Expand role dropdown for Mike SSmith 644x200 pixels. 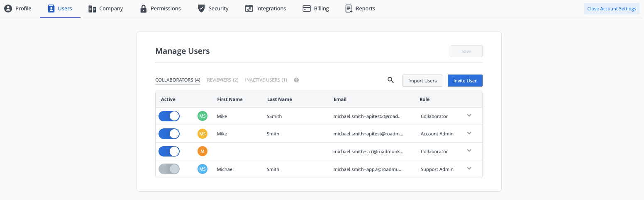click(x=469, y=116)
